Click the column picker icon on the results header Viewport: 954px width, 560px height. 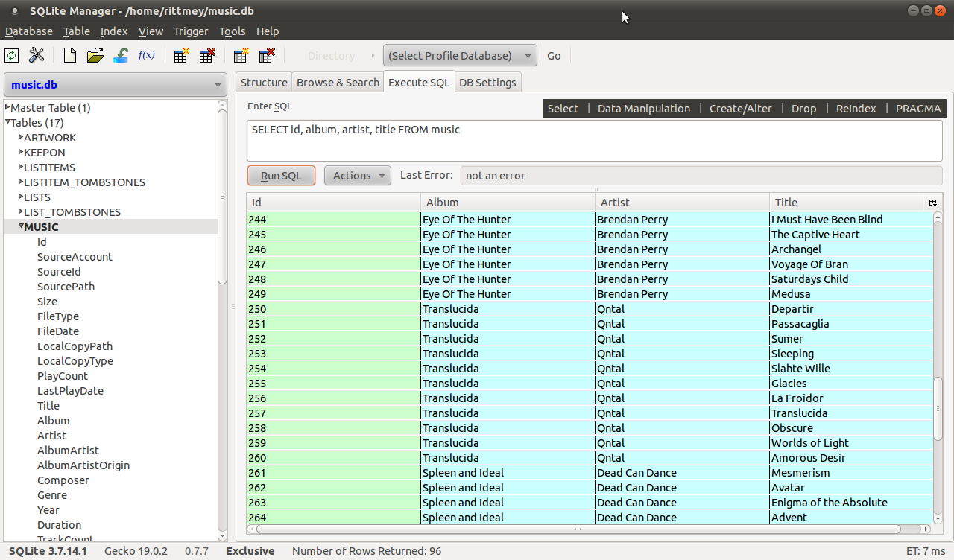pyautogui.click(x=932, y=202)
